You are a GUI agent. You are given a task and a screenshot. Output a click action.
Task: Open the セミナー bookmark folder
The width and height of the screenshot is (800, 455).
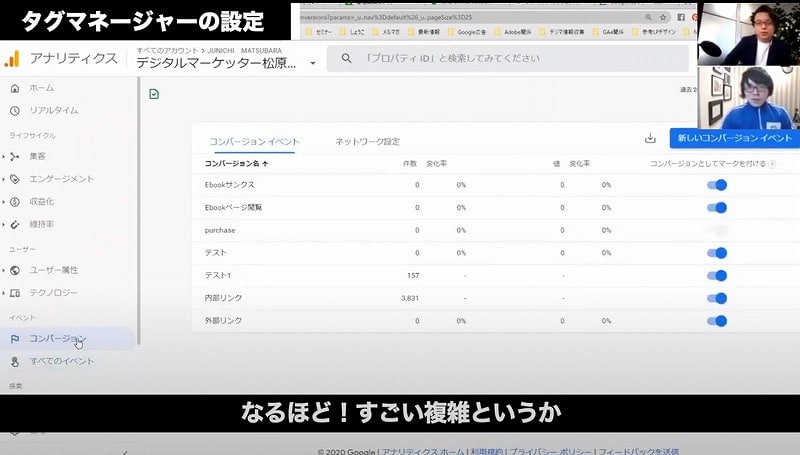pos(318,32)
